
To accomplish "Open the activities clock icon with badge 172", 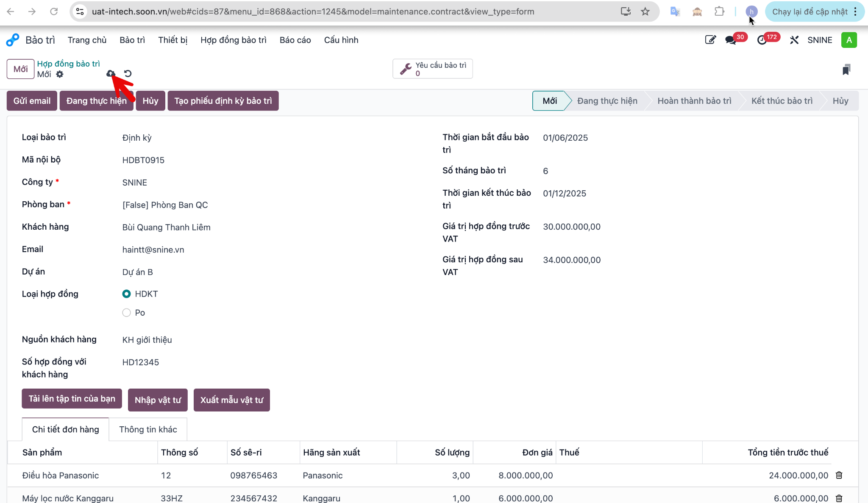I will (x=762, y=40).
